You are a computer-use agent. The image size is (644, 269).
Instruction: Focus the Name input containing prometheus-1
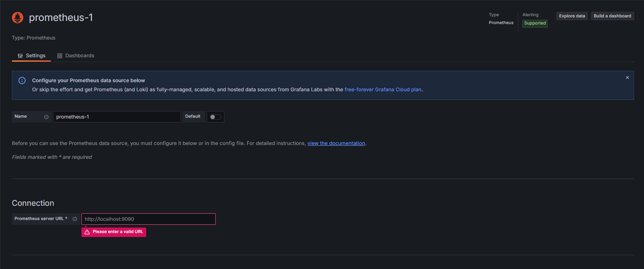click(x=117, y=117)
